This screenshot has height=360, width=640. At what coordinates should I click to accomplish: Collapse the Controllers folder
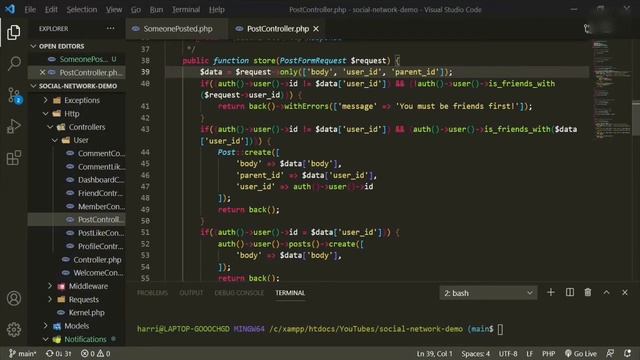76,127
